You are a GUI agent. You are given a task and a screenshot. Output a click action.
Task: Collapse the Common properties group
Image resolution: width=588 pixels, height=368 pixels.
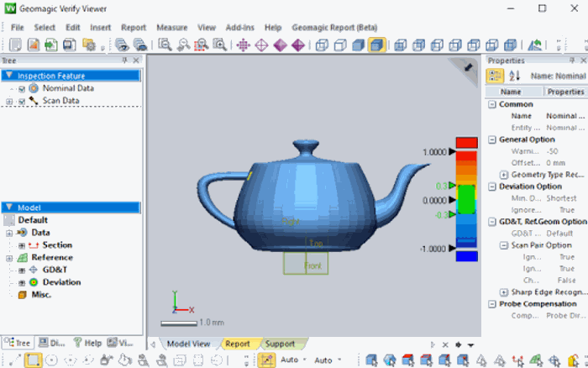point(492,104)
